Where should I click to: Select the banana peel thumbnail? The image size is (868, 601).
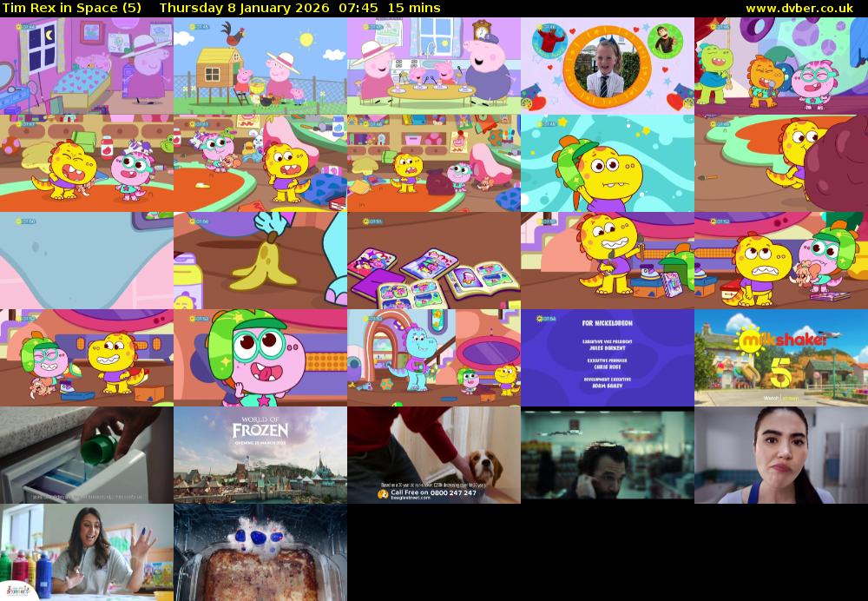coord(260,261)
